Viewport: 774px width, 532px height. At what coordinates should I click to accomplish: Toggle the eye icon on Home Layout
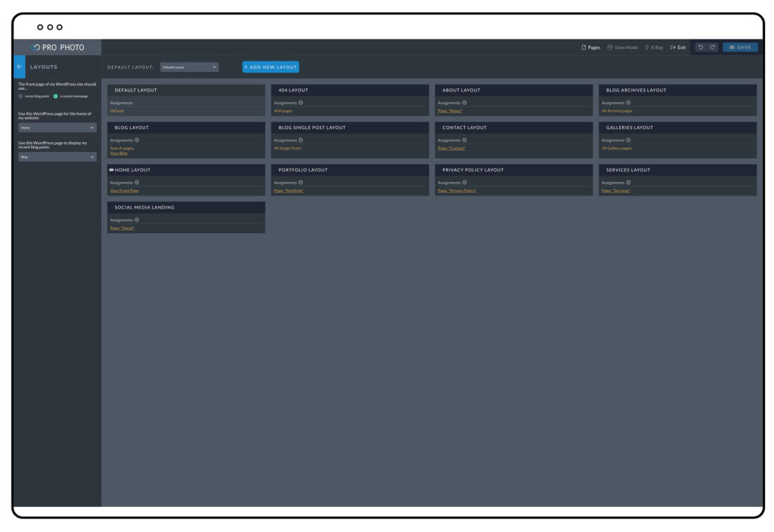point(111,170)
